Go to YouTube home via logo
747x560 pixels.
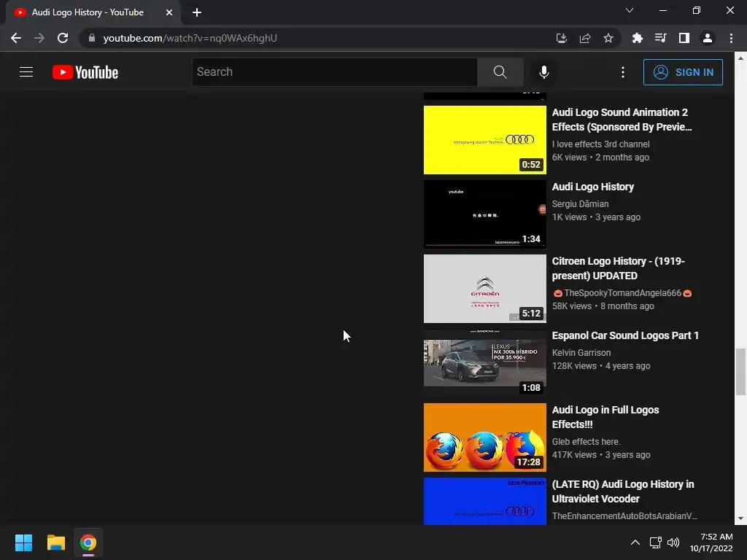click(85, 72)
